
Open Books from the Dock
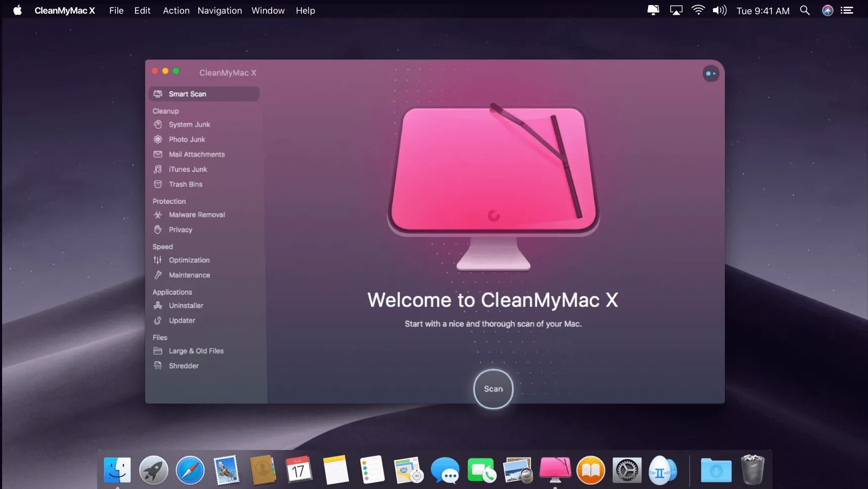point(591,470)
